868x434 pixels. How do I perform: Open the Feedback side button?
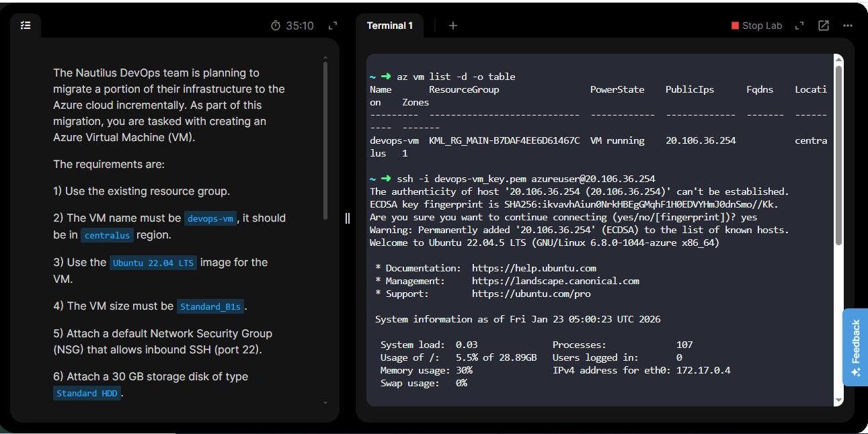(x=855, y=347)
